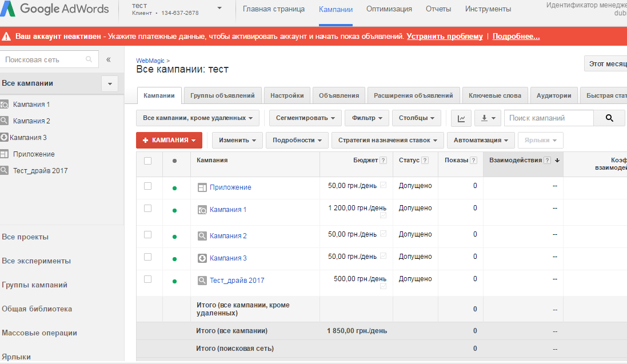Viewport: 627px width, 364px height.
Task: Click the green status dot for Приложение
Action: [x=174, y=187]
